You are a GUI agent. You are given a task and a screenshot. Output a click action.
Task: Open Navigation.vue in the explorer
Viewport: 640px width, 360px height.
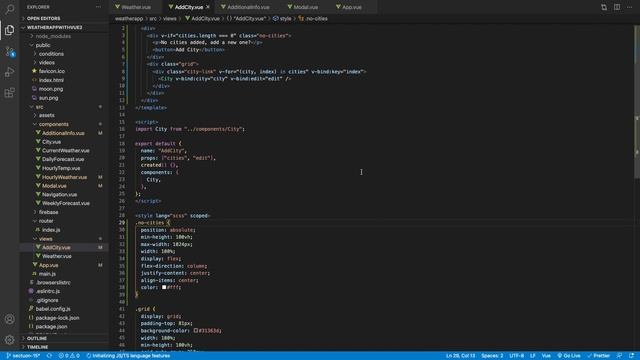point(59,195)
